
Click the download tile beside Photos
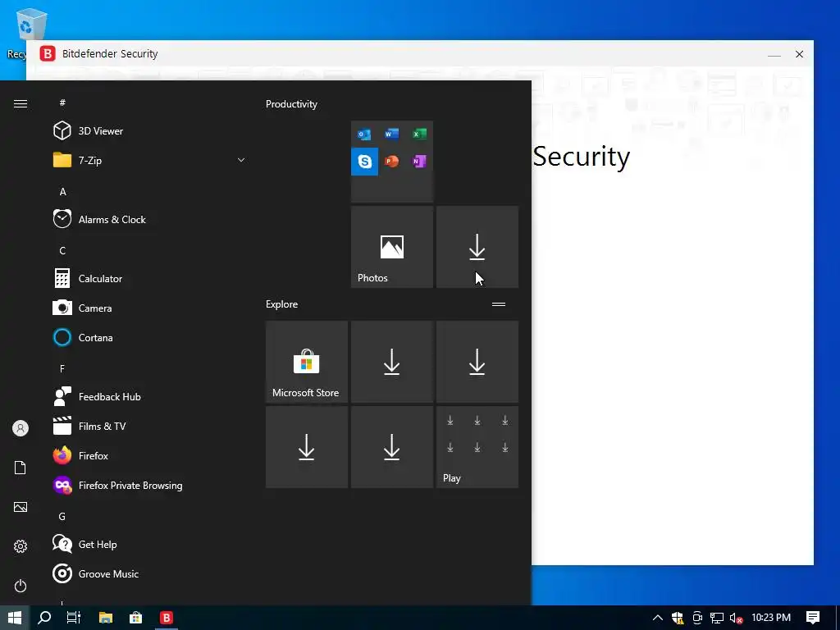click(x=477, y=247)
